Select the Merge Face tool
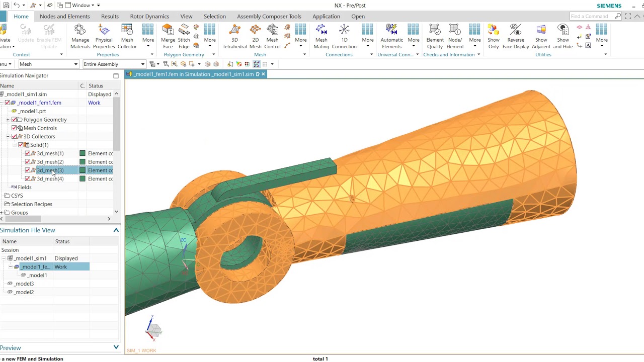This screenshot has height=362, width=644. tap(168, 36)
